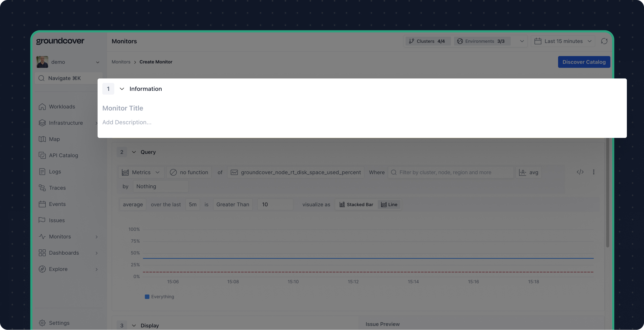Image resolution: width=644 pixels, height=330 pixels.
Task: Collapse the Information section chevron
Action: point(122,89)
